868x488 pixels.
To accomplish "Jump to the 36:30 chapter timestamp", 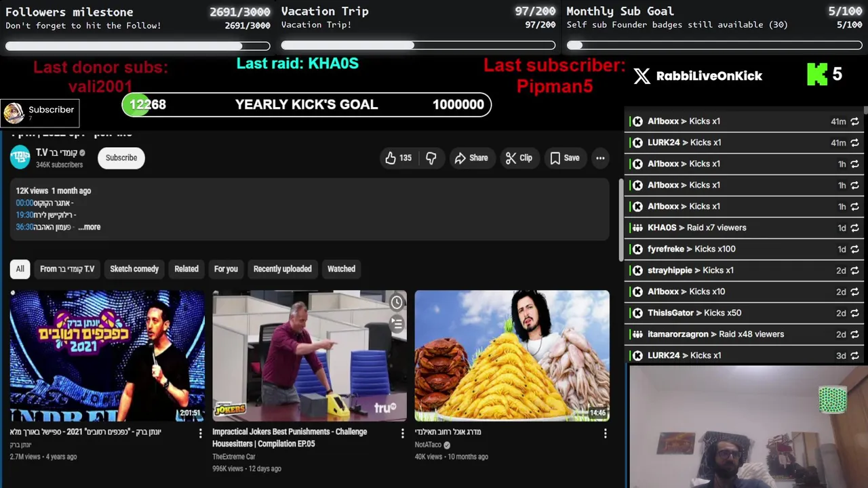I will (24, 227).
